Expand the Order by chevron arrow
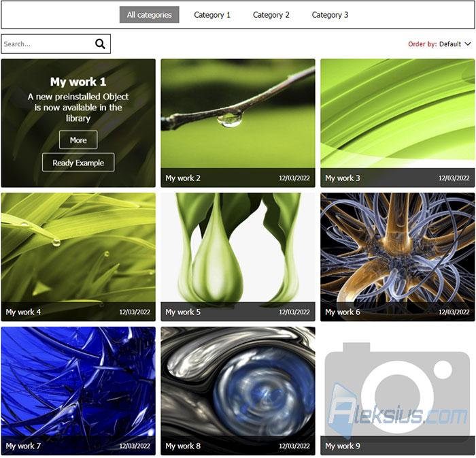Screen dimensions: 476x458 (x=468, y=44)
